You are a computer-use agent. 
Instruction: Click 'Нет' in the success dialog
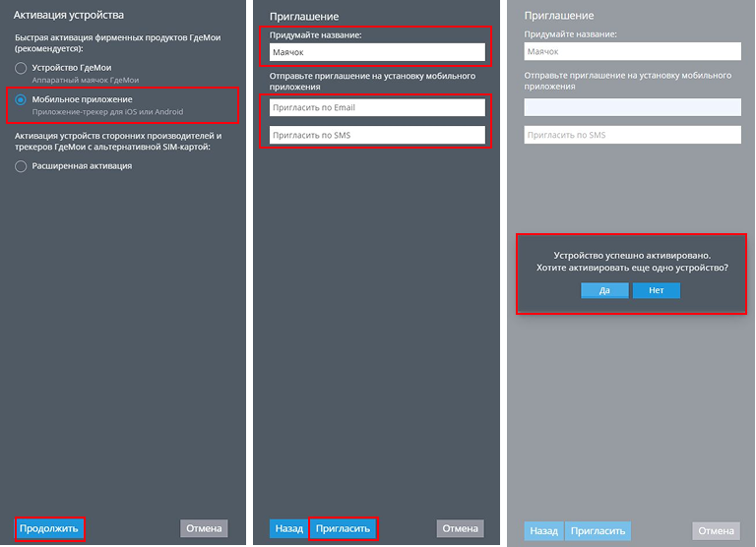[656, 290]
